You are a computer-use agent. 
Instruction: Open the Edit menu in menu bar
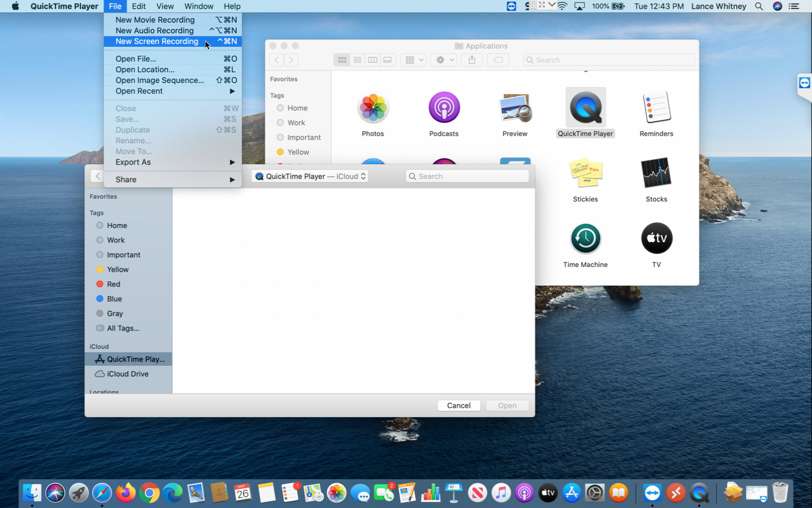click(138, 6)
